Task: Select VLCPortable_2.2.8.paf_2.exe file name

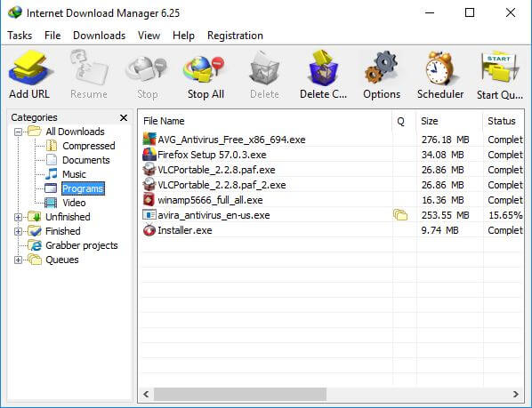Action: [222, 185]
